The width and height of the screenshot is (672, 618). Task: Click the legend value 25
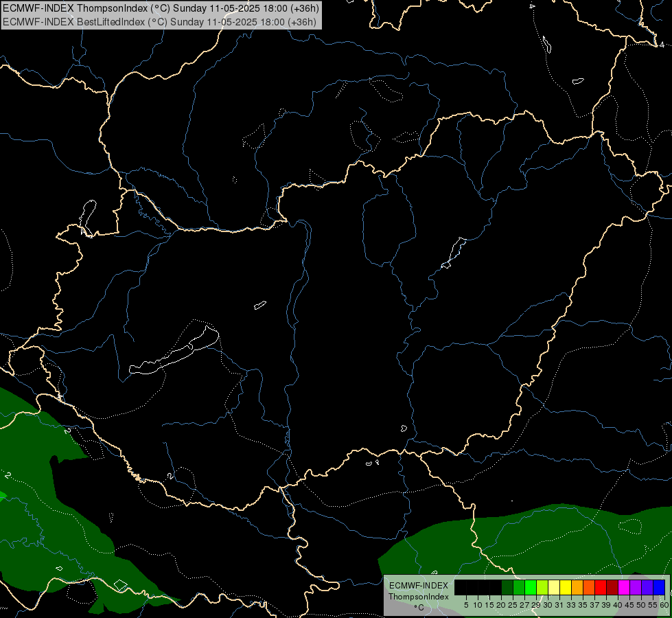click(513, 605)
